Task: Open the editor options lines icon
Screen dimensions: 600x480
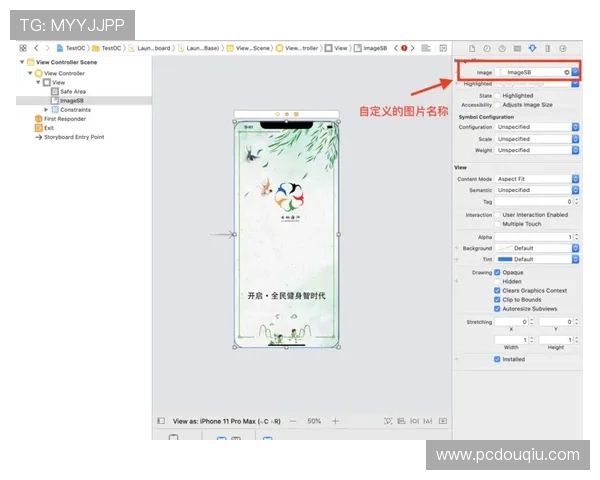Action: coord(426,48)
